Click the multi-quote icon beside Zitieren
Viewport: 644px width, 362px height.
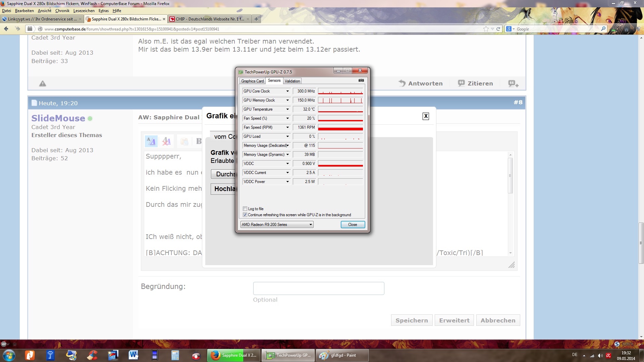(x=513, y=83)
